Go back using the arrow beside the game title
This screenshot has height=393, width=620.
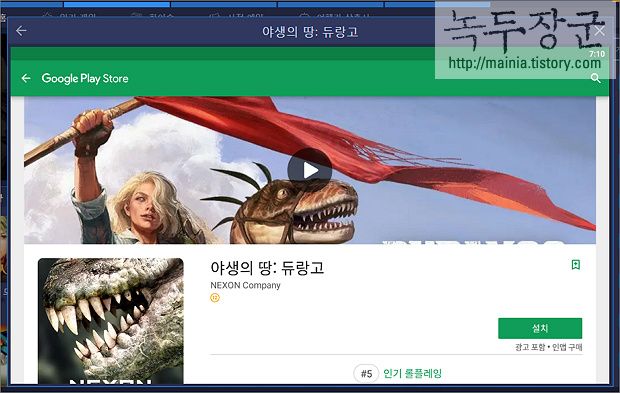pos(21,31)
